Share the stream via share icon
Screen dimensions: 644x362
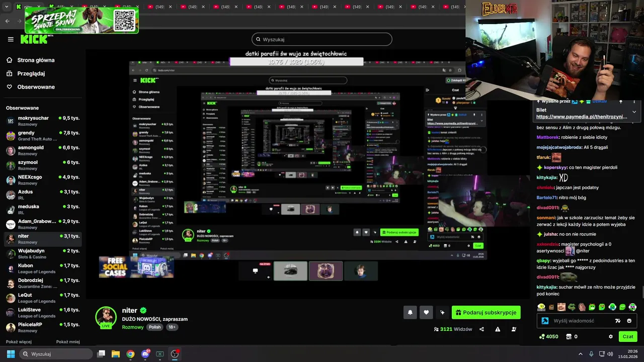(481, 329)
